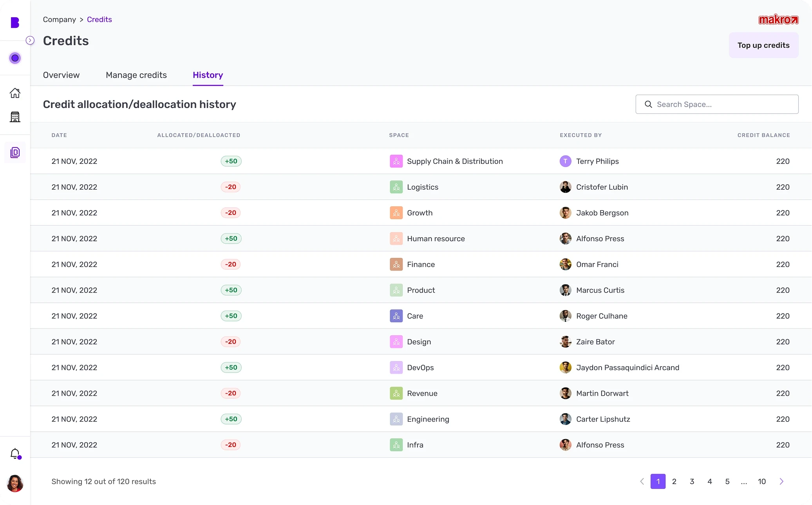
Task: Click the Finance space icon
Action: point(396,264)
